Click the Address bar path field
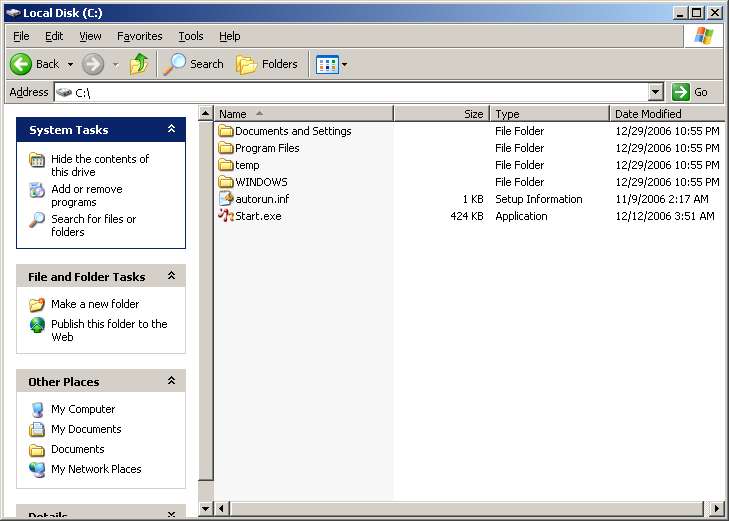The height and width of the screenshot is (521, 729). [x=351, y=92]
